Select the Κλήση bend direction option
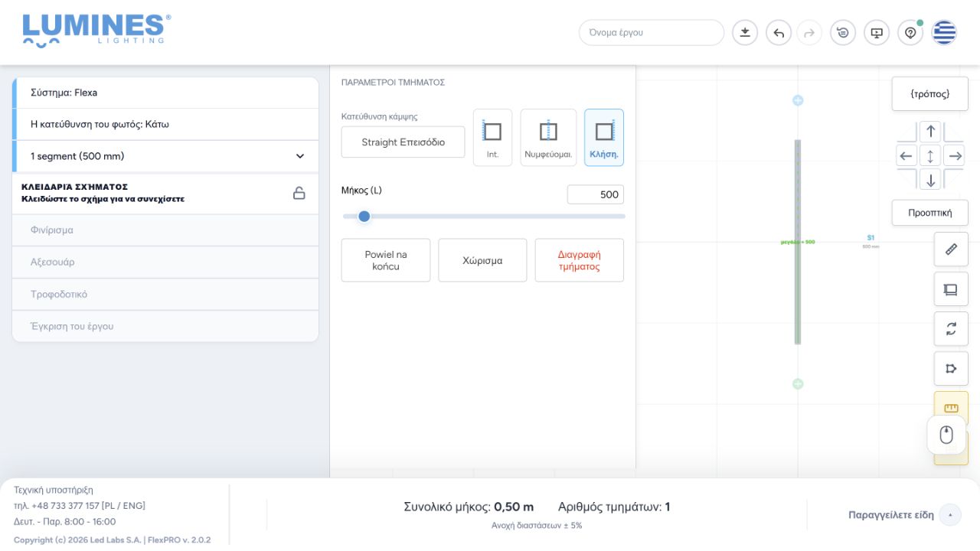 click(x=604, y=138)
